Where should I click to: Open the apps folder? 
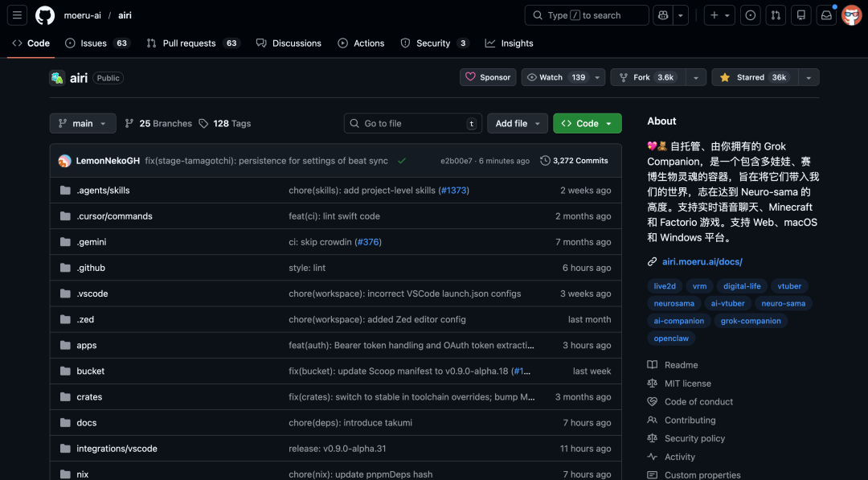click(x=86, y=345)
